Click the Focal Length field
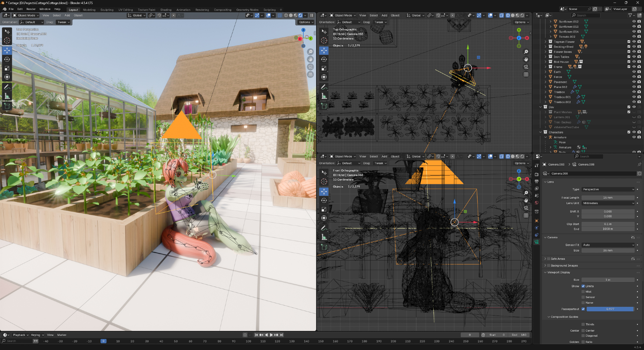This screenshot has width=644, height=350. (608, 198)
